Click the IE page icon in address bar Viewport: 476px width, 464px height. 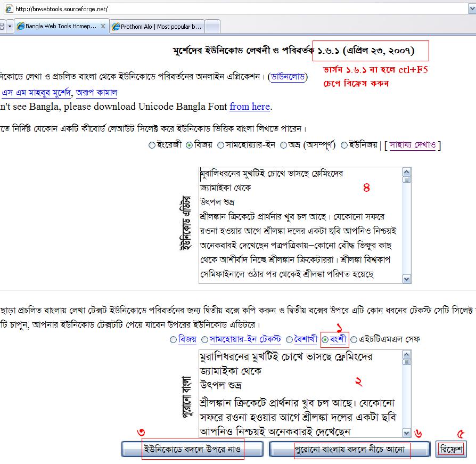pyautogui.click(x=9, y=9)
